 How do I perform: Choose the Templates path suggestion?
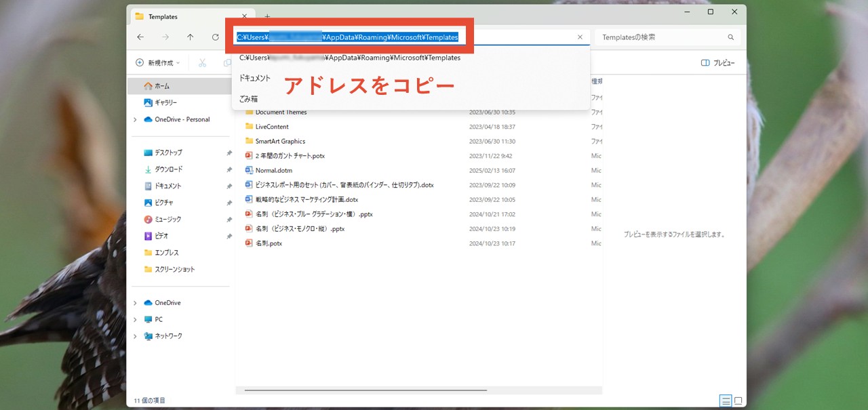click(350, 58)
